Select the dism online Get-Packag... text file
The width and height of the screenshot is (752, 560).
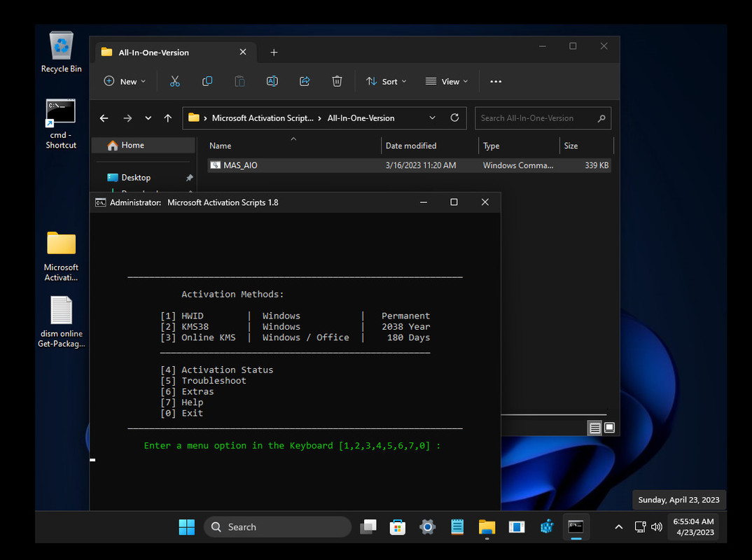tap(62, 322)
